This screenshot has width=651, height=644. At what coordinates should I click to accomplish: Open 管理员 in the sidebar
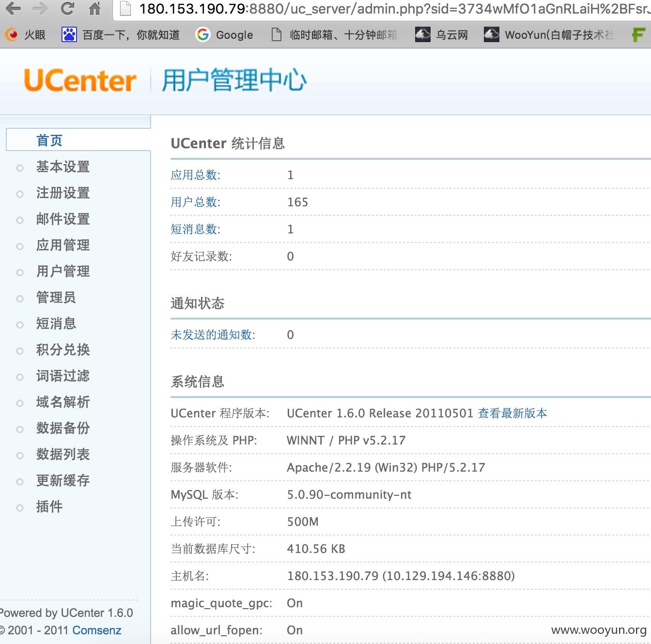[56, 297]
